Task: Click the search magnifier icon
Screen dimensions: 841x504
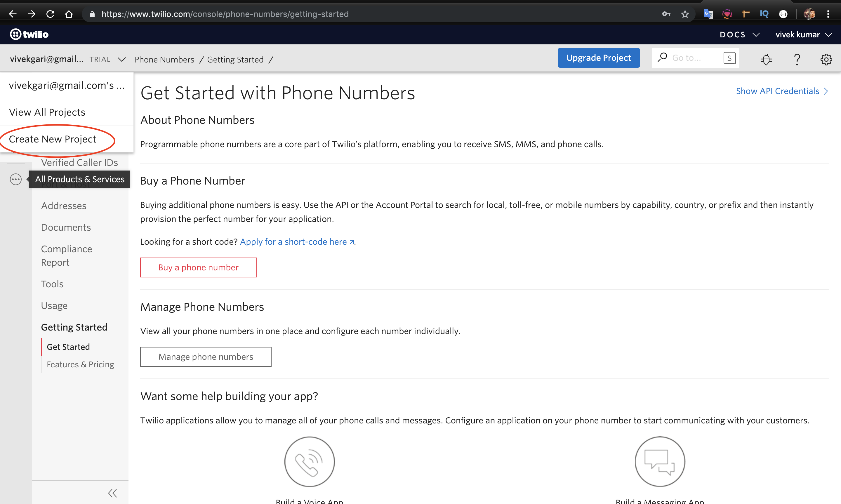Action: 662,58
